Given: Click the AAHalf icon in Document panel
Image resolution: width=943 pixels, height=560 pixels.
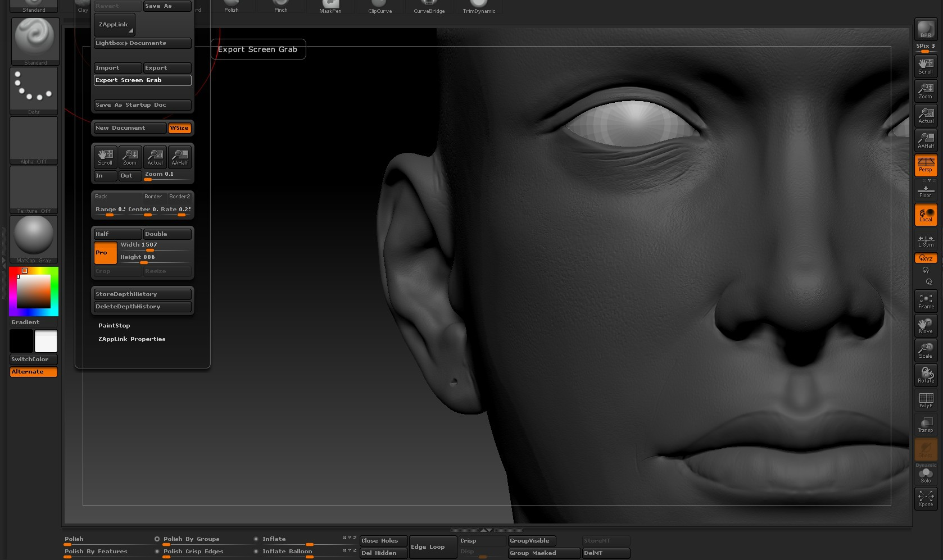Looking at the screenshot, I should pyautogui.click(x=180, y=157).
